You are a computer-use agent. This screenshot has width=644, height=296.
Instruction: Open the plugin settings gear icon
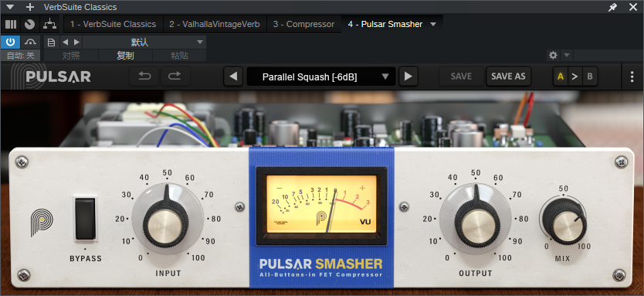[x=553, y=55]
